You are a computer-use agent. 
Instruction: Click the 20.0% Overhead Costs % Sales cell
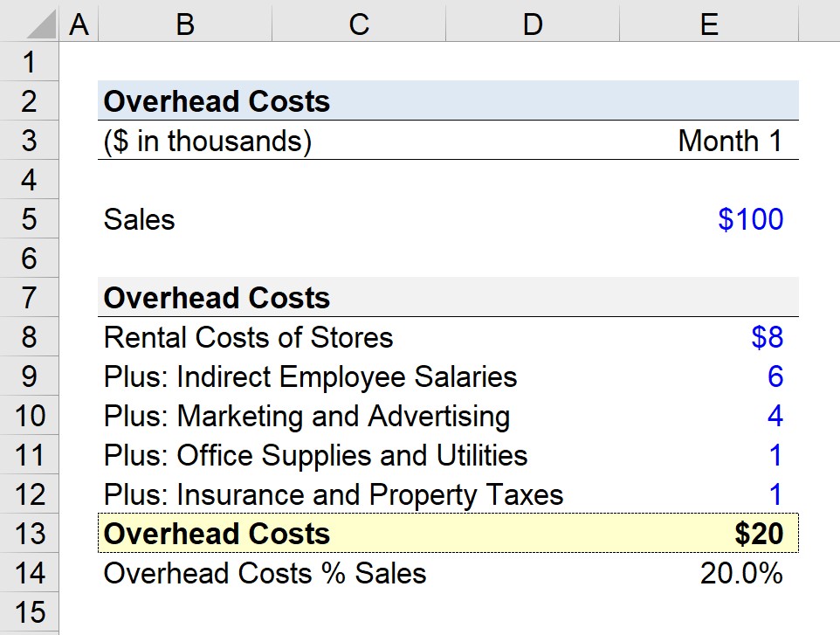(708, 573)
